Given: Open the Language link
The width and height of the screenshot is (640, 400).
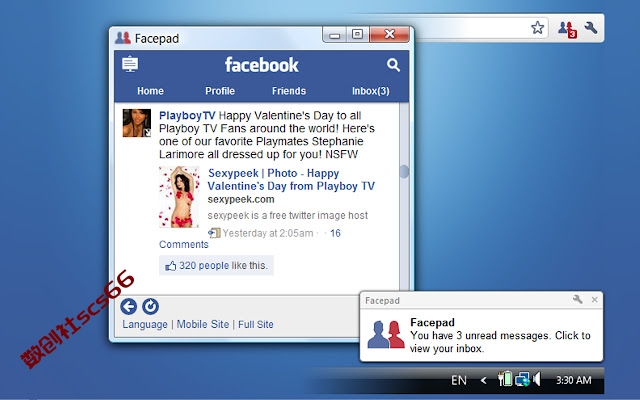Looking at the screenshot, I should [x=145, y=324].
